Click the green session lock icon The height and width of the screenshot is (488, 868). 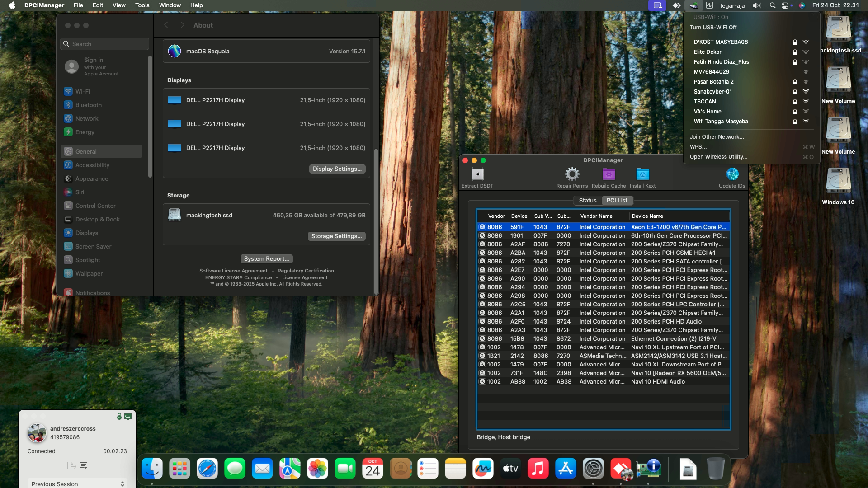(x=119, y=416)
